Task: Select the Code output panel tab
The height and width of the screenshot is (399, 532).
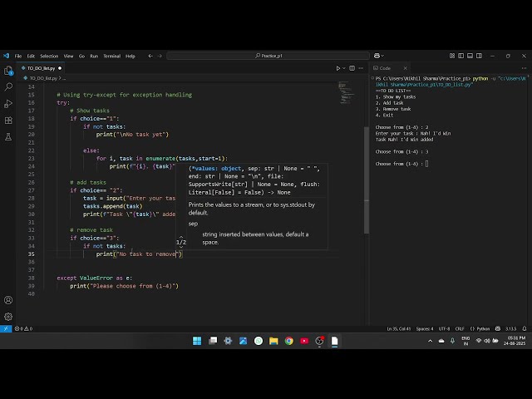Action: pyautogui.click(x=385, y=68)
